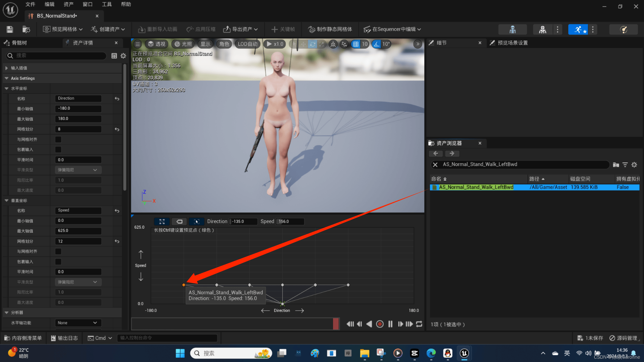Screen dimensions: 644x362
Task: Toggle horizontal wrap input checkbox
Action: point(58,150)
